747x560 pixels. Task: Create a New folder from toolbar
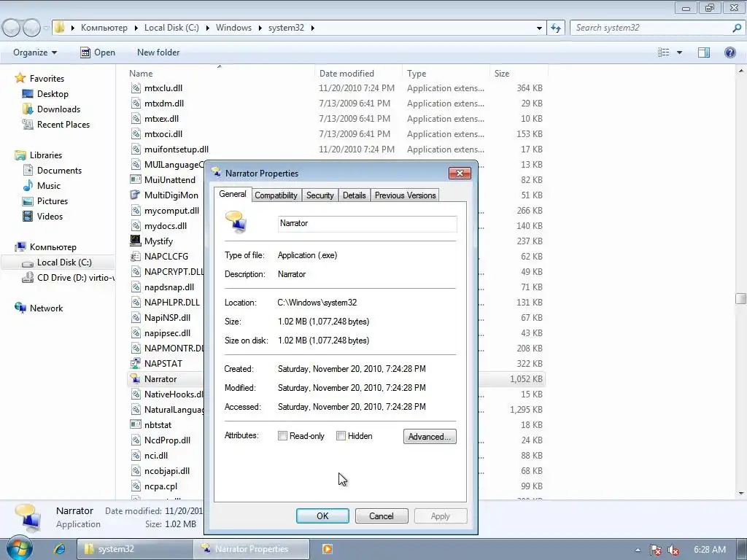[158, 52]
